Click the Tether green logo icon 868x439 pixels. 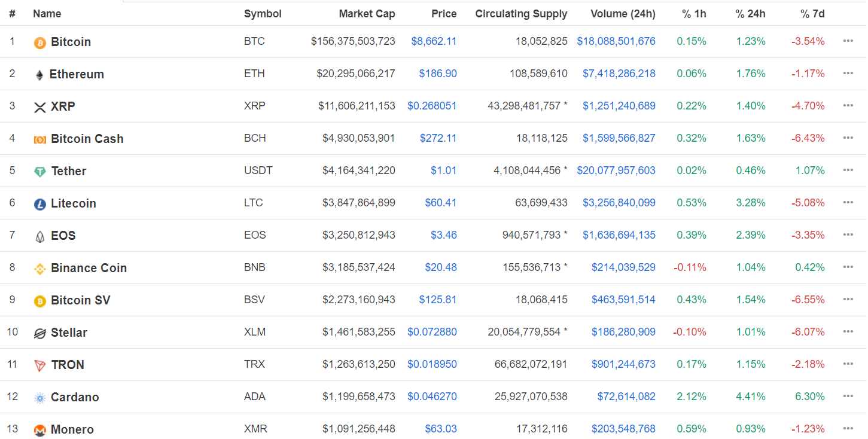40,172
